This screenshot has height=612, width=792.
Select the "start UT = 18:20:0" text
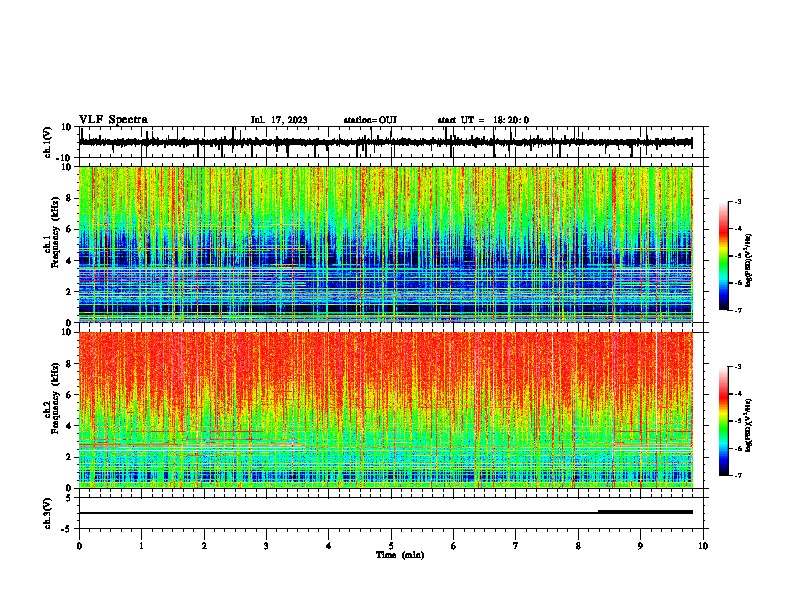click(x=483, y=120)
